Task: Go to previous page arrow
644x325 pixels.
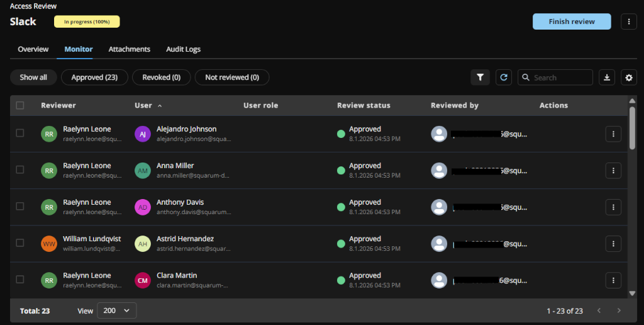Action: [x=599, y=311]
